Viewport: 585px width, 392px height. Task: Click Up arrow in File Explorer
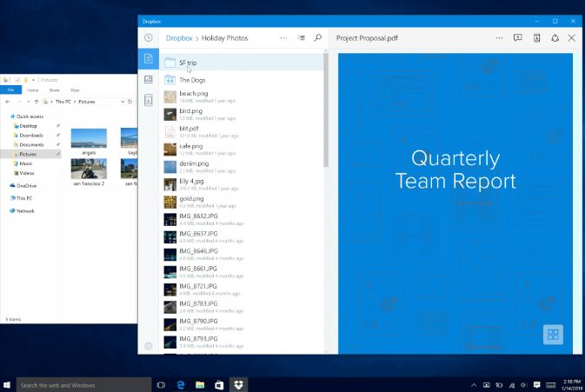pyautogui.click(x=37, y=102)
